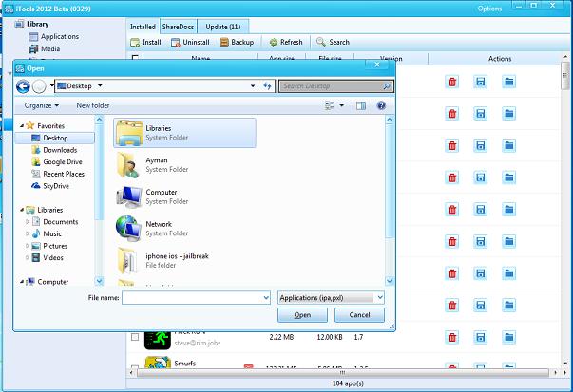Select Recent Places under Favorites
This screenshot has width=573, height=392.
(x=58, y=174)
